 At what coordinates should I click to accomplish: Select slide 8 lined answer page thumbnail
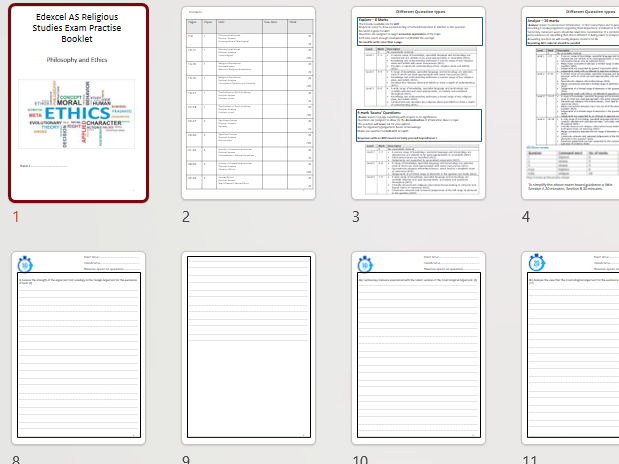click(x=79, y=348)
